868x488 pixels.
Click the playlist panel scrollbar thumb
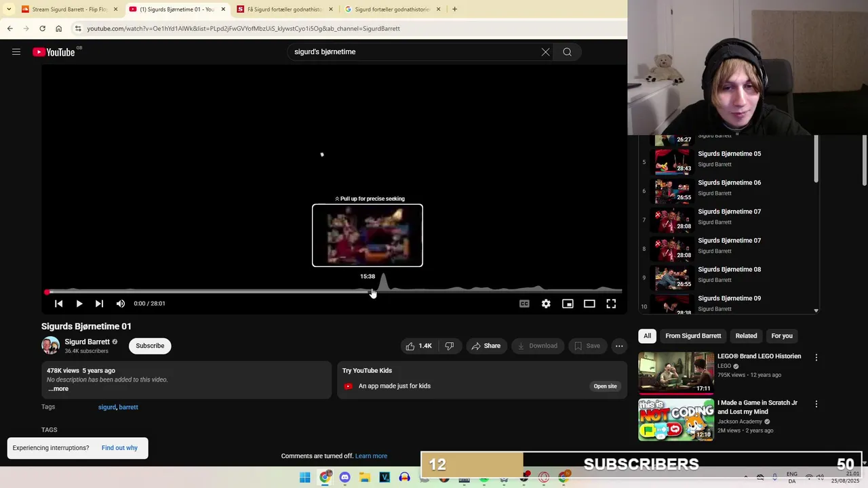[x=816, y=159]
